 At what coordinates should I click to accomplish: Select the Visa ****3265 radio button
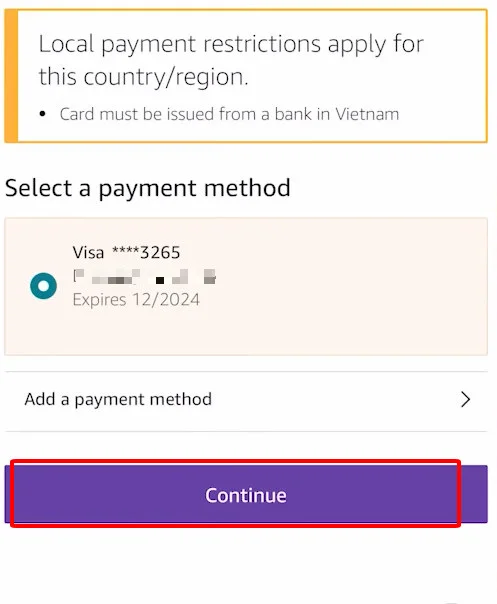coord(44,286)
